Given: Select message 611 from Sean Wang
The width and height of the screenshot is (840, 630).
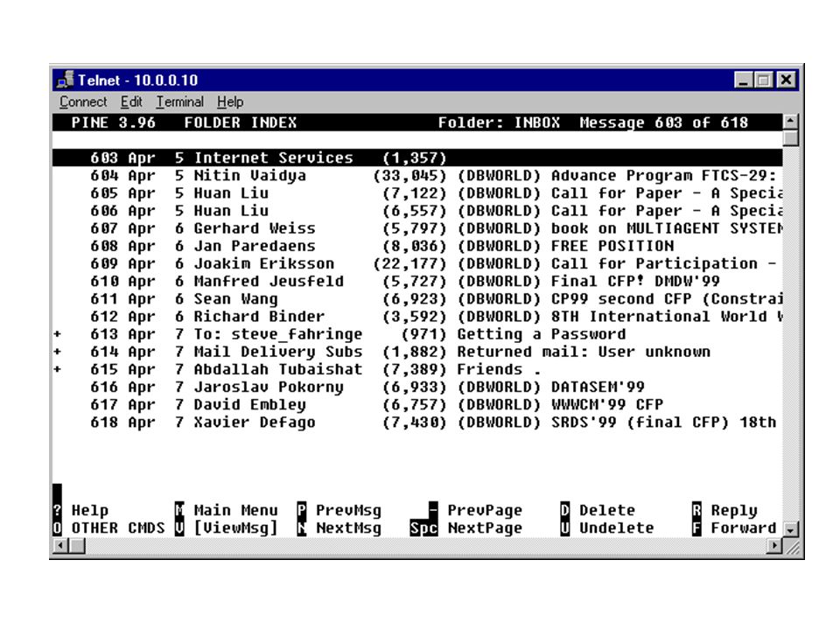Looking at the screenshot, I should pyautogui.click(x=417, y=299).
